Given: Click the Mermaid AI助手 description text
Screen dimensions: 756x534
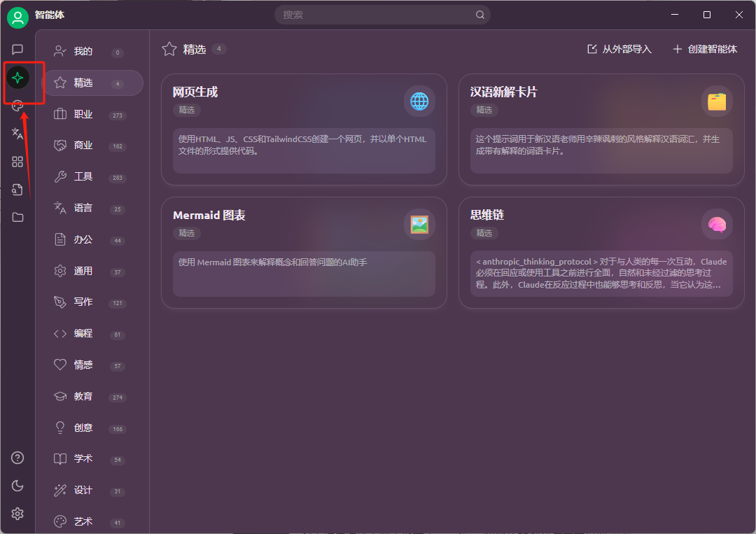Looking at the screenshot, I should (272, 262).
